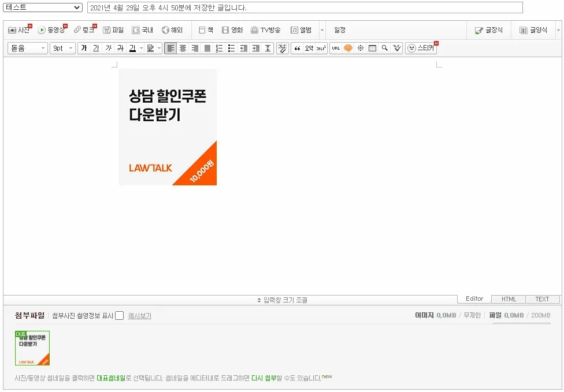Viewport: 564px width, 392px height.
Task: Select the attached coupon thumbnail
Action: coord(32,348)
